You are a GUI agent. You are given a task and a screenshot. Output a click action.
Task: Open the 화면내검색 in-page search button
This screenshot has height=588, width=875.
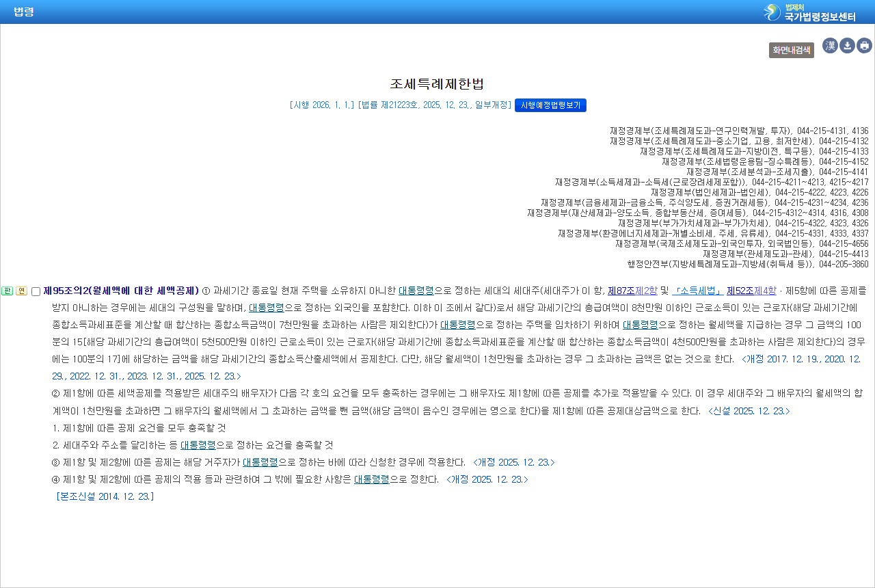coord(792,50)
